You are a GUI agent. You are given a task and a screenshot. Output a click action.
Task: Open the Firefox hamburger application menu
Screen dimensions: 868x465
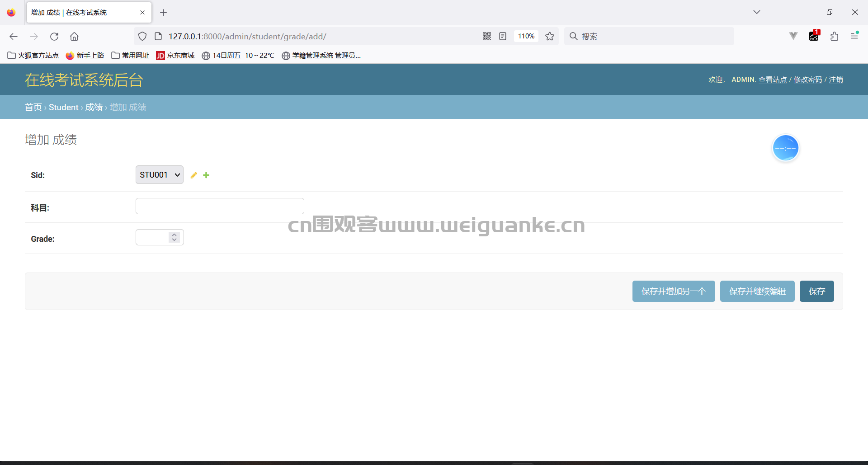pyautogui.click(x=854, y=36)
